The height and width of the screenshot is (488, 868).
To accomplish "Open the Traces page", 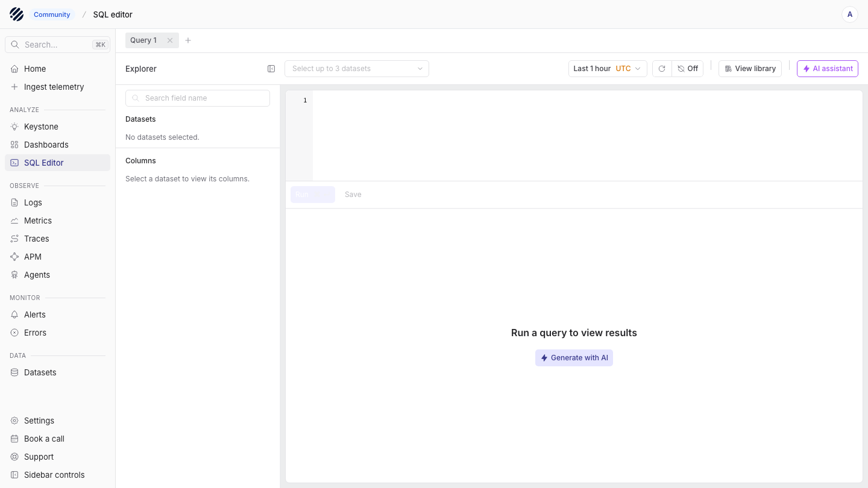I will pyautogui.click(x=58, y=239).
